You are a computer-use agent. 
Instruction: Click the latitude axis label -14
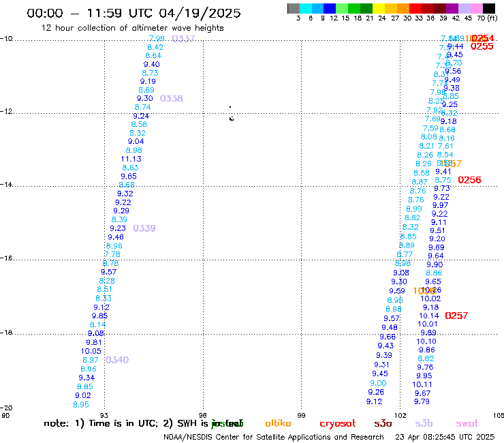6,184
